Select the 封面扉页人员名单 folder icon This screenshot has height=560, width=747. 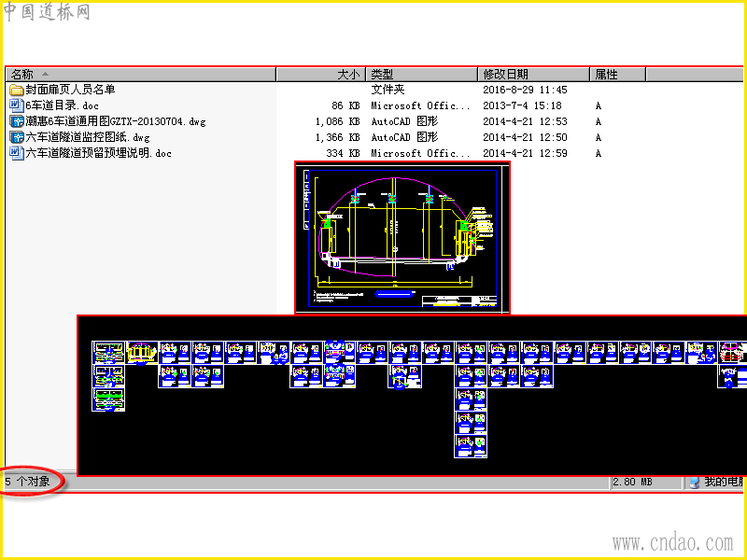pyautogui.click(x=17, y=90)
